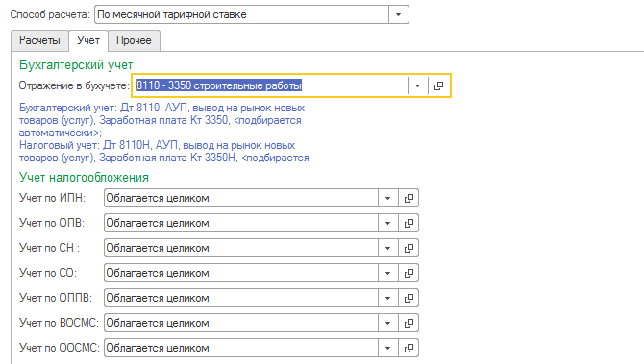The height and width of the screenshot is (364, 644).
Task: Expand the Учет по ООСМС dropdown
Action: 387,348
